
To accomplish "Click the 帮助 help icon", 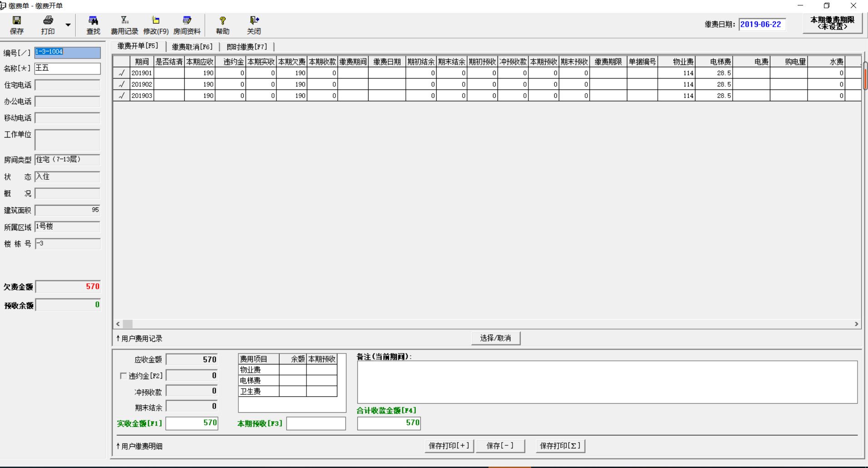I will [222, 25].
